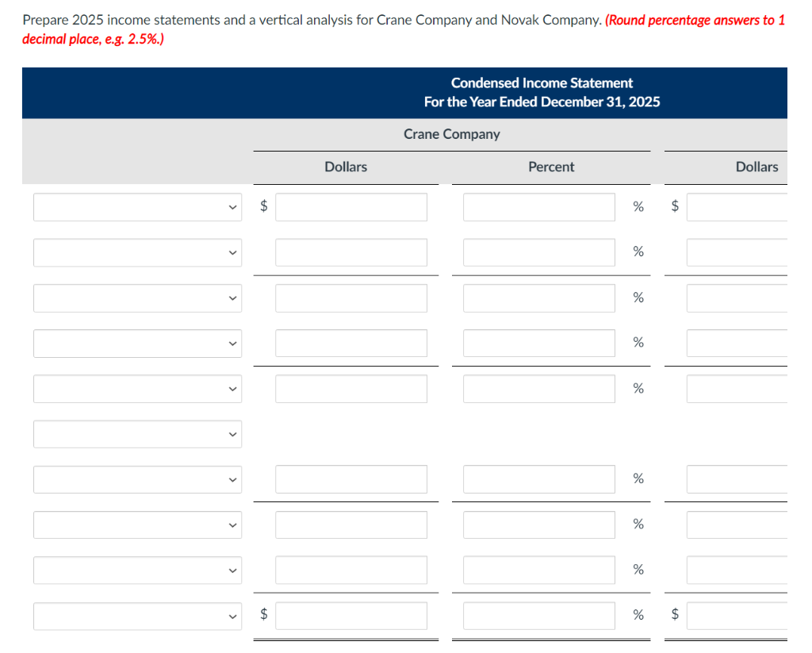Expand the bottom row's account title dropdown
812x653 pixels.
tap(137, 617)
